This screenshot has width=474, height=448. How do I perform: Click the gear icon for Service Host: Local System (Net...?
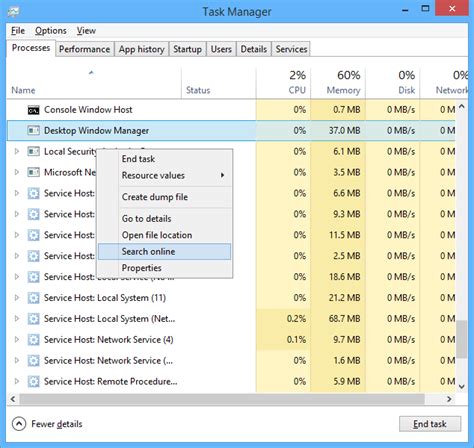33,319
